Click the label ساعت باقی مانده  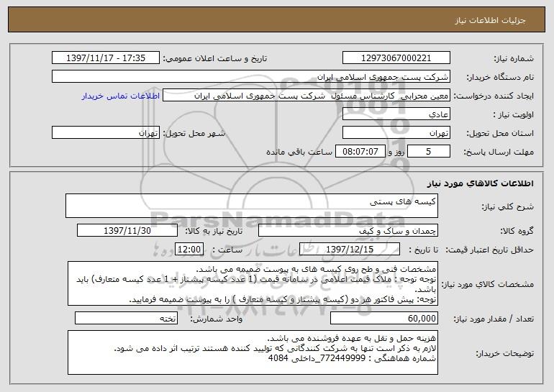299,152
